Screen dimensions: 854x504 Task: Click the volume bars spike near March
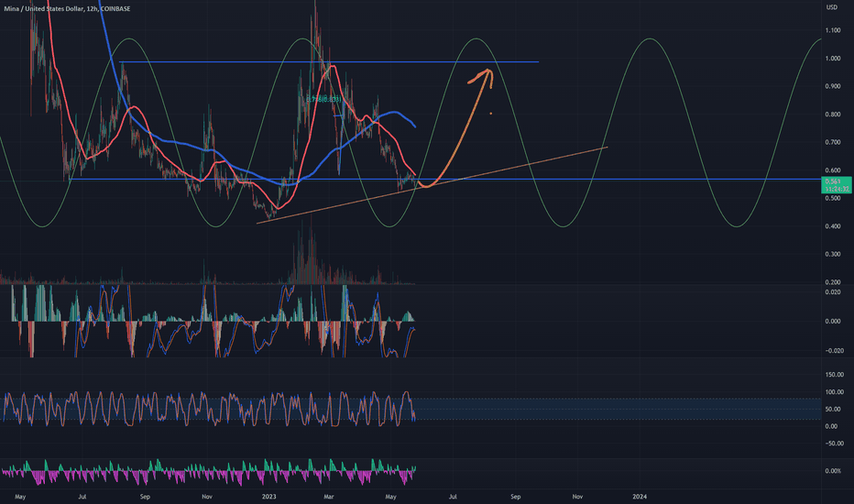pos(310,253)
